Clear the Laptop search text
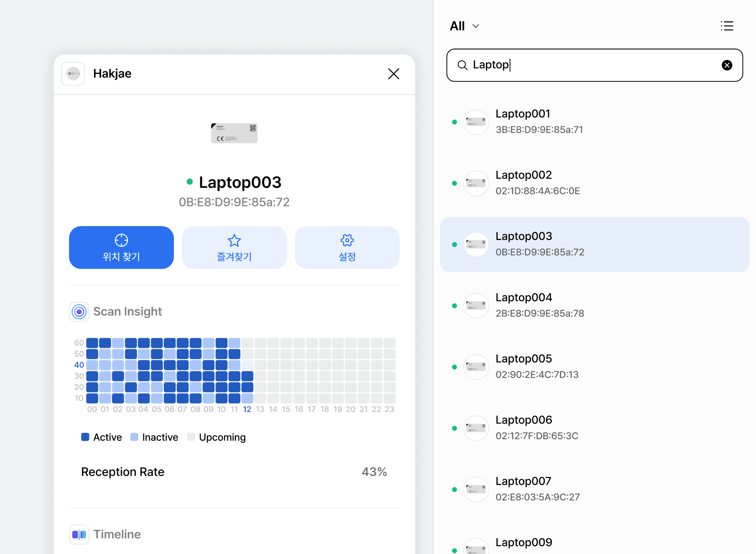756x554 pixels. pyautogui.click(x=727, y=65)
